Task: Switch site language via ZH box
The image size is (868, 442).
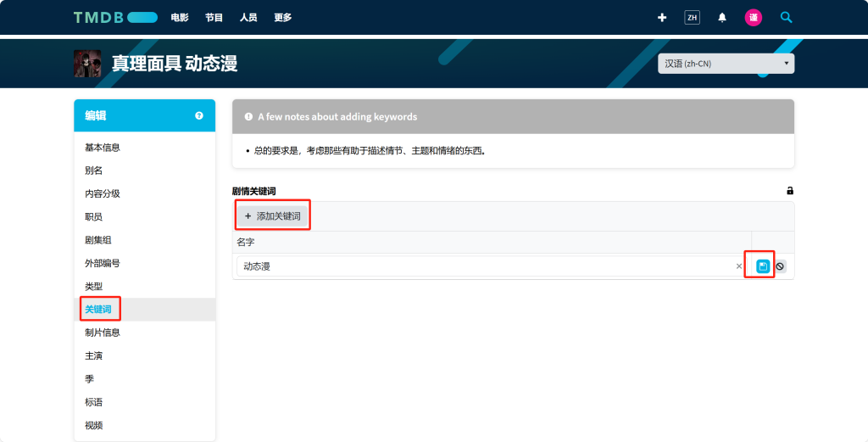Action: click(x=692, y=17)
